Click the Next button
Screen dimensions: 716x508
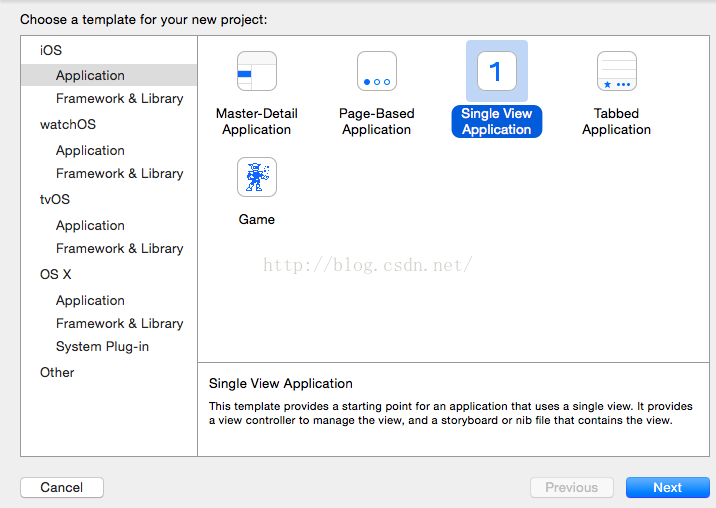coord(668,487)
